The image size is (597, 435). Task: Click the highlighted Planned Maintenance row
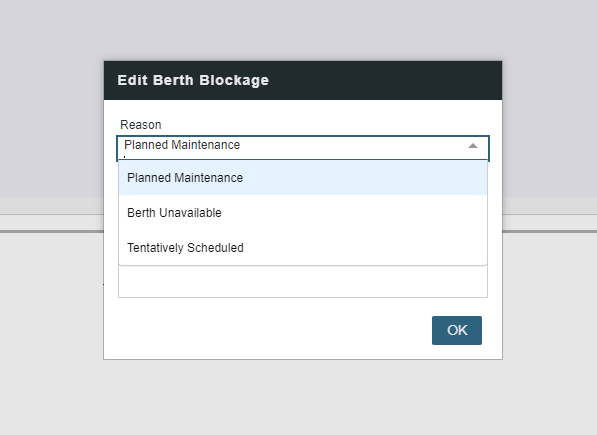(x=303, y=178)
